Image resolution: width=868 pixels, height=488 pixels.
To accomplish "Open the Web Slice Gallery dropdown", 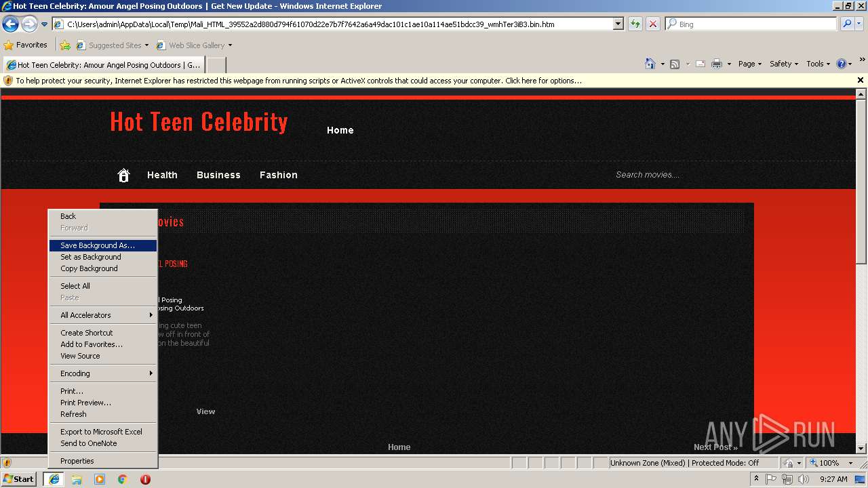I will click(194, 45).
